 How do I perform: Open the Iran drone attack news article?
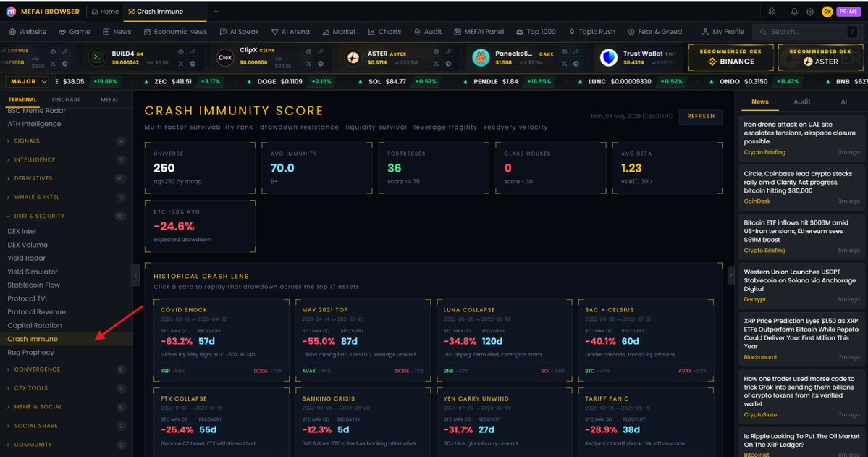pyautogui.click(x=801, y=138)
